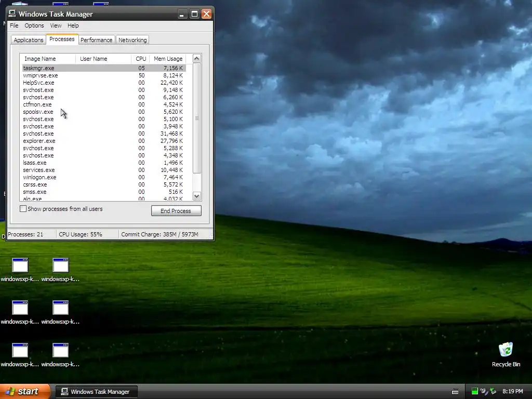Image resolution: width=532 pixels, height=399 pixels.
Task: Minimize the Windows Task Manager window
Action: [x=182, y=14]
